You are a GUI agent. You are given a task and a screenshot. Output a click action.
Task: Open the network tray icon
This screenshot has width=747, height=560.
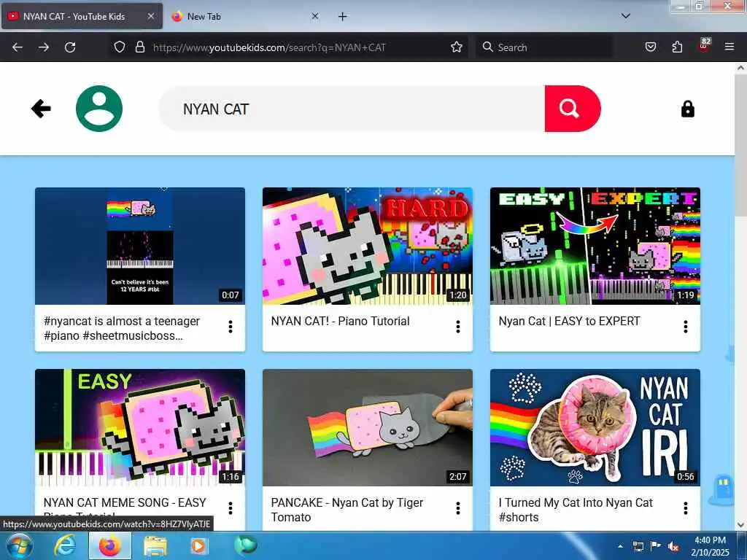tap(638, 546)
